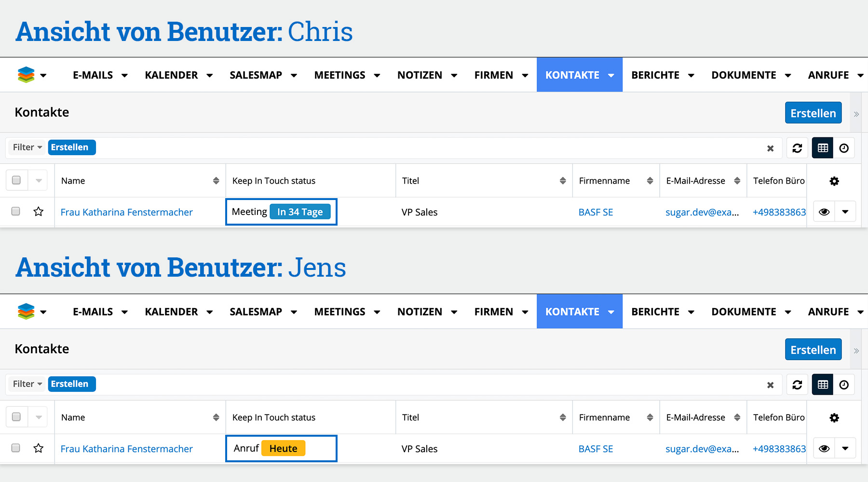Click the yellow Heute badge in Jens's view
The image size is (868, 482).
[283, 448]
